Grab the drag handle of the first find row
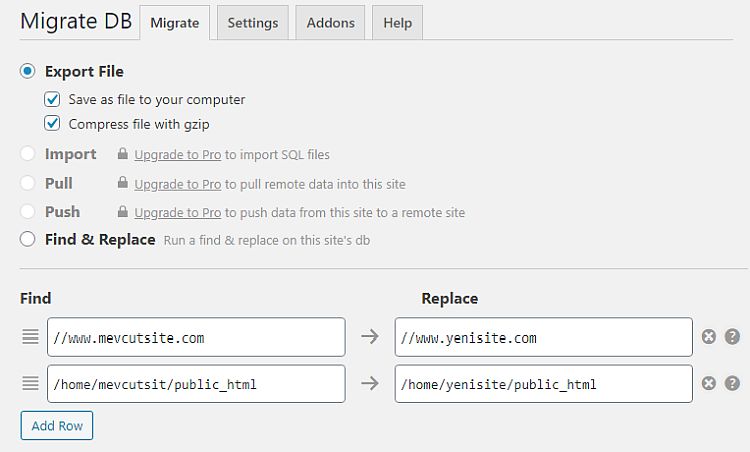Screen dimensions: 750x452 (x=30, y=337)
